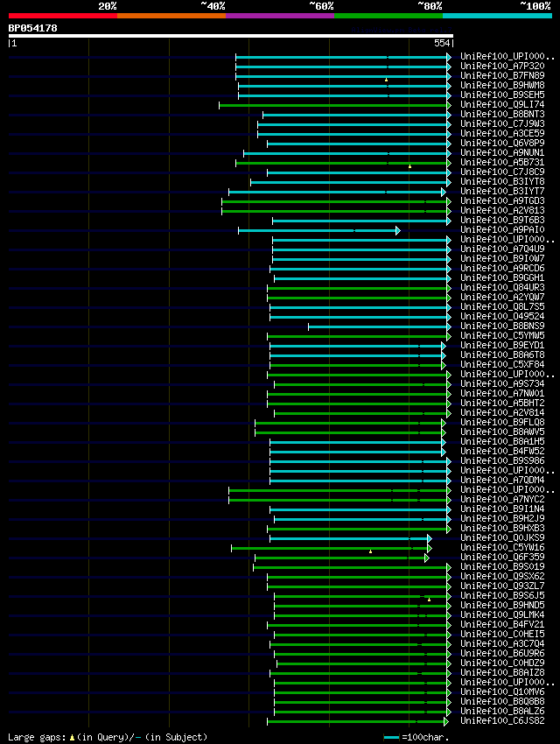Click the UniRef100_B4FW52 label

[502, 452]
